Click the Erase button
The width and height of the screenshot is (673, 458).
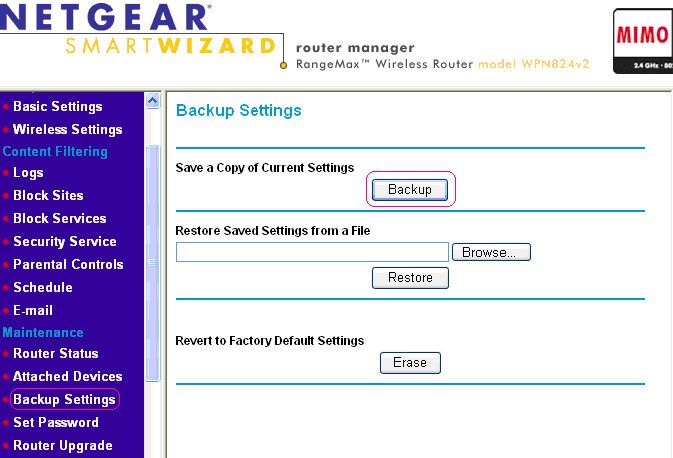(410, 363)
